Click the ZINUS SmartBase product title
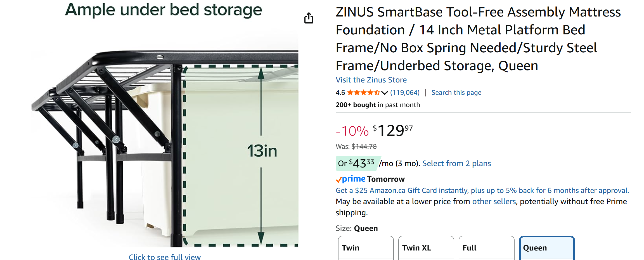The height and width of the screenshot is (260, 644). pos(478,39)
